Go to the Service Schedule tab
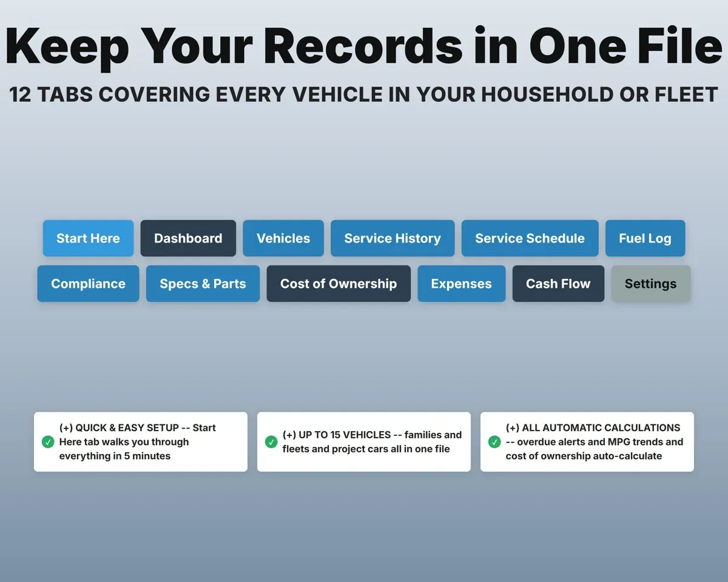728x582 pixels. point(530,238)
